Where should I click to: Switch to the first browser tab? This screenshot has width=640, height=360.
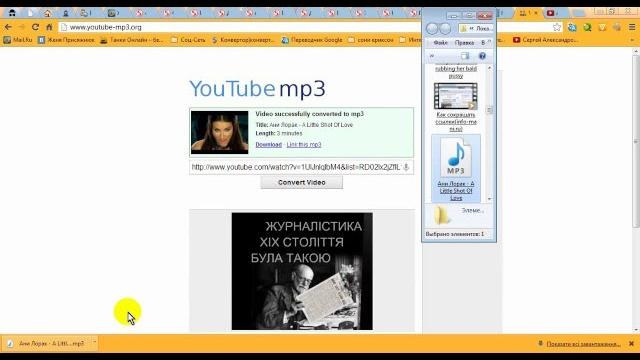tap(12, 13)
